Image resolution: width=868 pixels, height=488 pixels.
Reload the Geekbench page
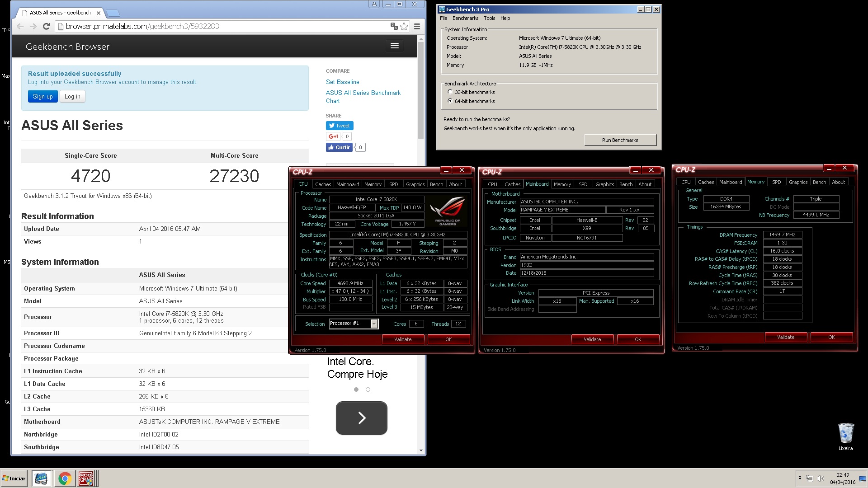(46, 26)
